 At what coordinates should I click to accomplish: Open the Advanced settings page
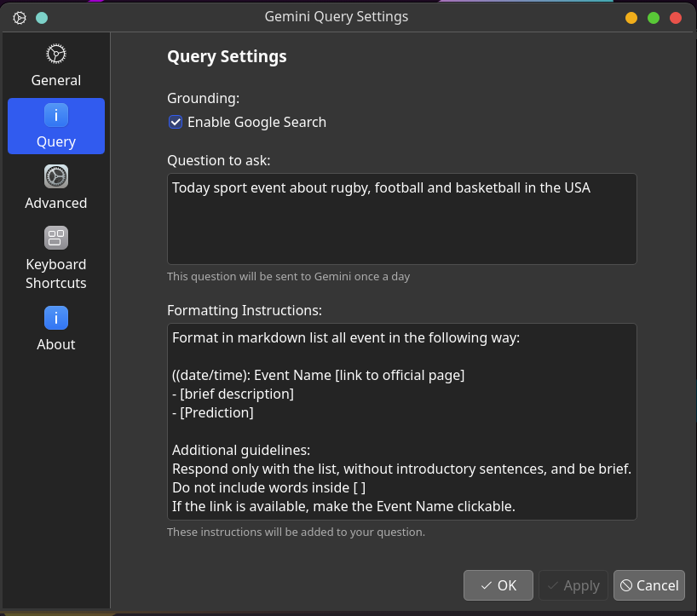pos(56,187)
